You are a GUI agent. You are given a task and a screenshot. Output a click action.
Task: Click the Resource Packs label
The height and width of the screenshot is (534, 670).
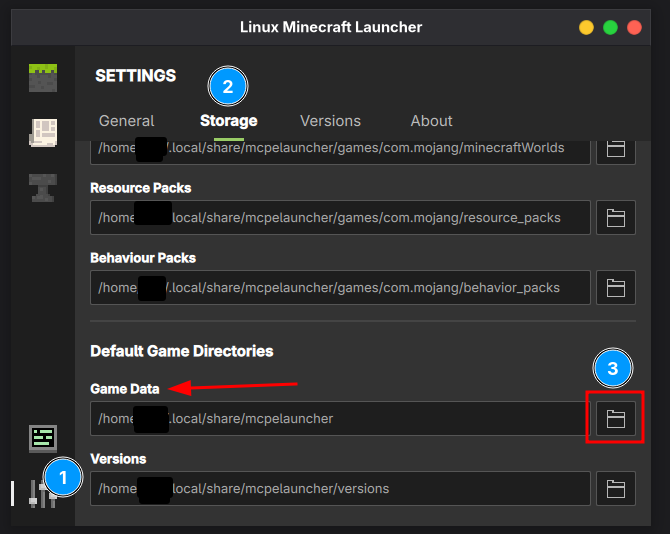click(x=141, y=188)
